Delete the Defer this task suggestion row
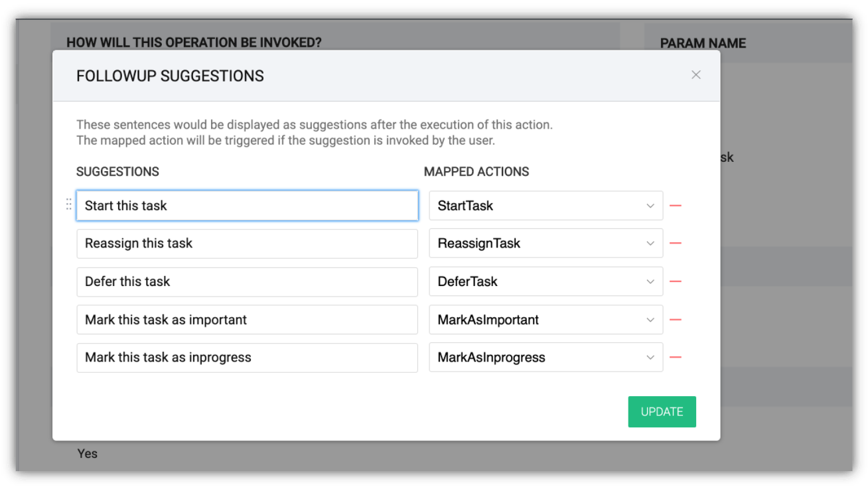Screen dimensions: 868x487 (x=676, y=281)
